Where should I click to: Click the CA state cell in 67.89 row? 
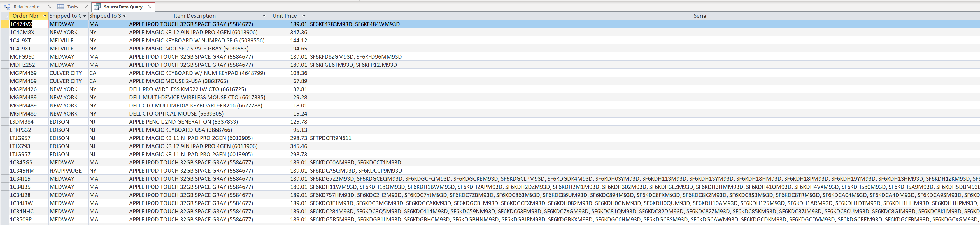coord(108,81)
